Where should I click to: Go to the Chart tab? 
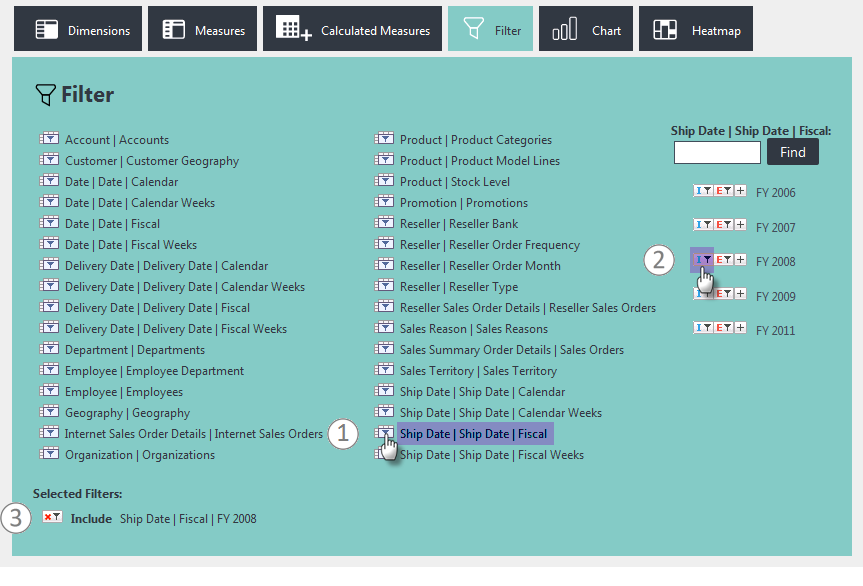click(586, 29)
